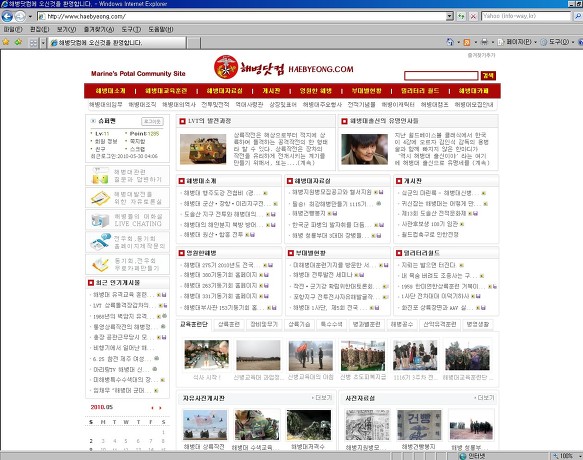Switch to the 병영생활 photo tab
This screenshot has width=583, height=460.
[x=477, y=324]
